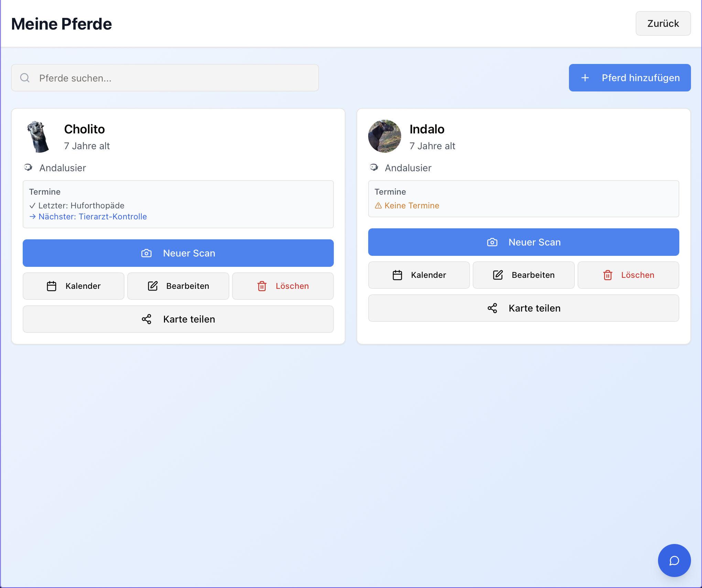The width and height of the screenshot is (702, 588).
Task: Click the camera icon on Cholito's Neuer Scan
Action: tap(146, 253)
